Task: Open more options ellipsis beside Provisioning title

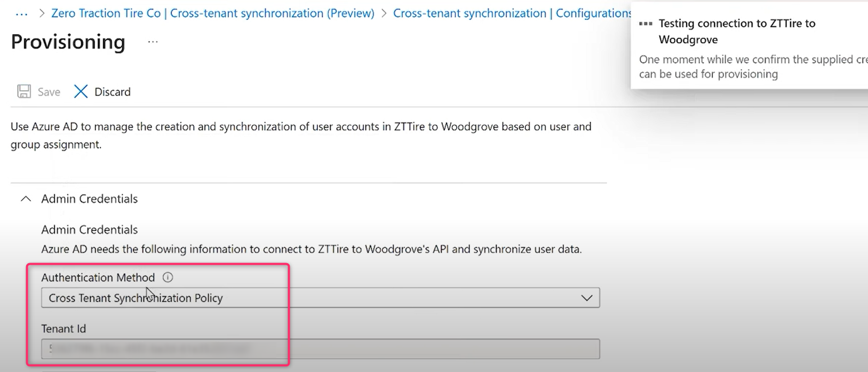Action: click(153, 42)
